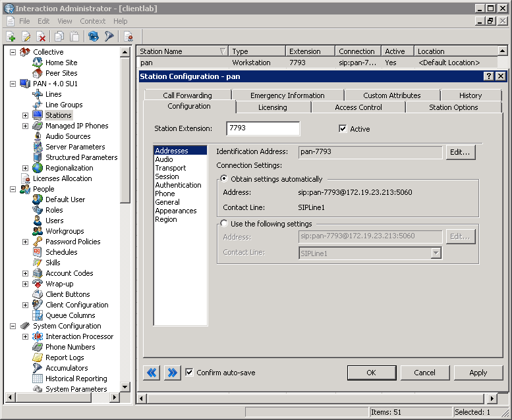Open the Context menu
The height and width of the screenshot is (420, 512).
coord(92,21)
